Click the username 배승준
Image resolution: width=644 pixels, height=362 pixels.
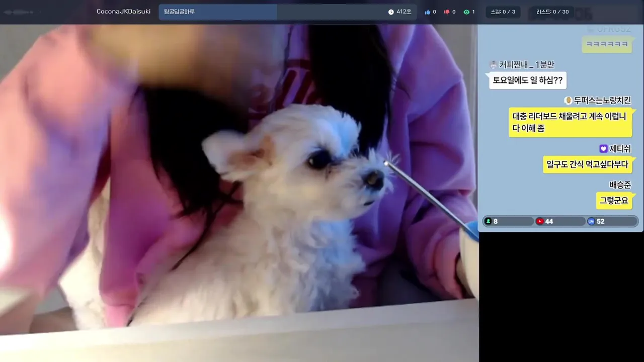coord(620,185)
